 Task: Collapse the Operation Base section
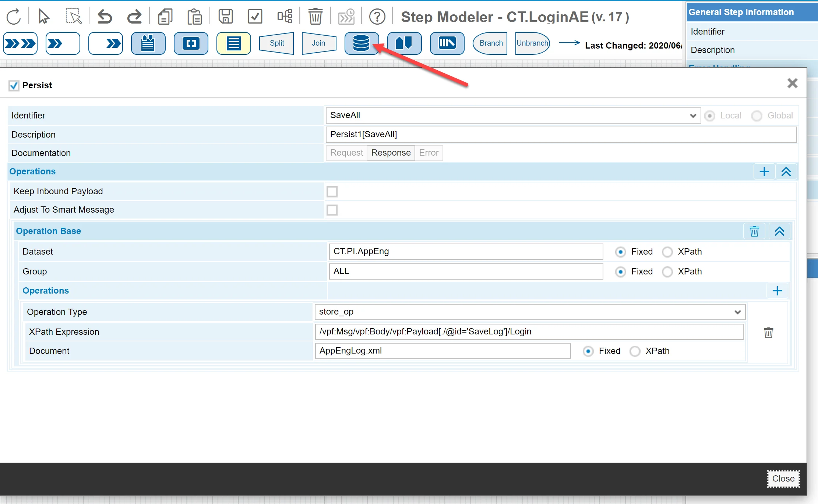[779, 231]
